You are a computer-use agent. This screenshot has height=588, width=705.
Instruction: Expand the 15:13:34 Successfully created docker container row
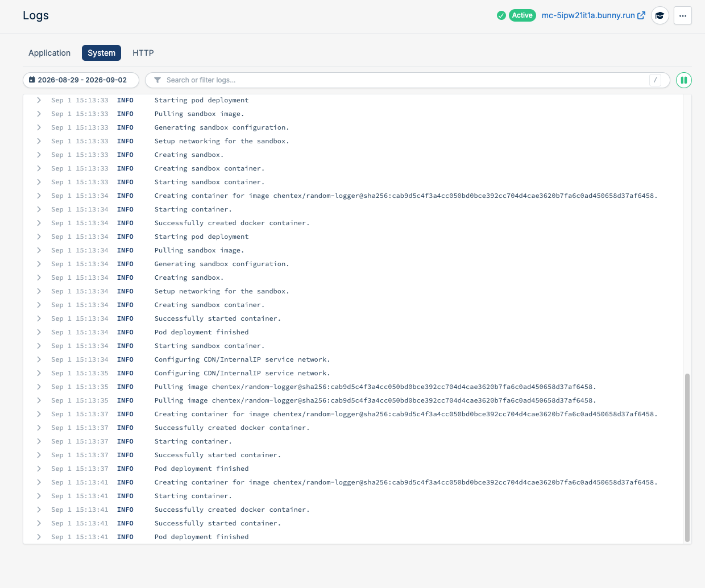[39, 223]
